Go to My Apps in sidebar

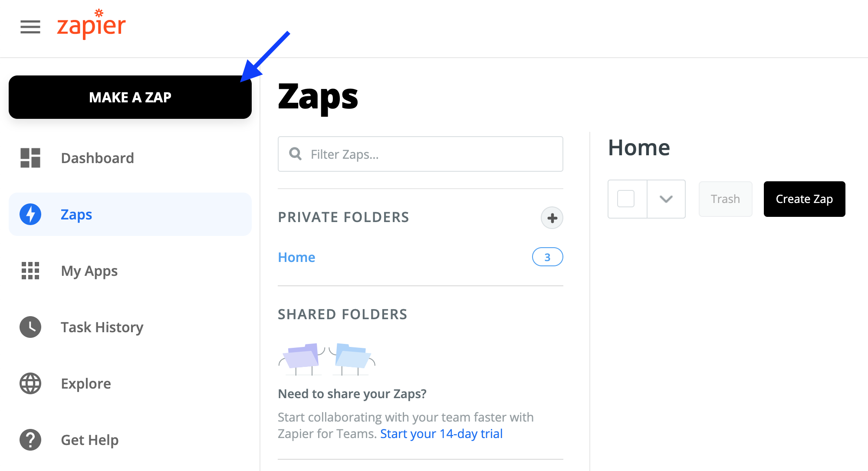89,271
